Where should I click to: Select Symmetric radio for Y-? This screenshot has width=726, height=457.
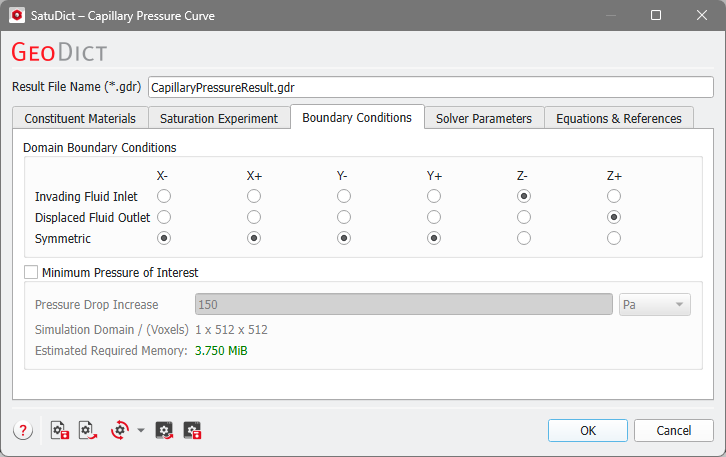(x=344, y=238)
